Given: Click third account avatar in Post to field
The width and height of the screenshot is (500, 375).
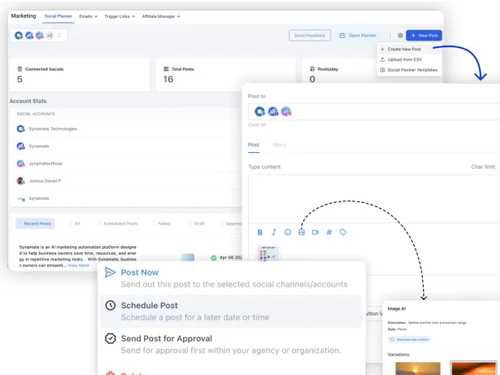Looking at the screenshot, I should 286,111.
